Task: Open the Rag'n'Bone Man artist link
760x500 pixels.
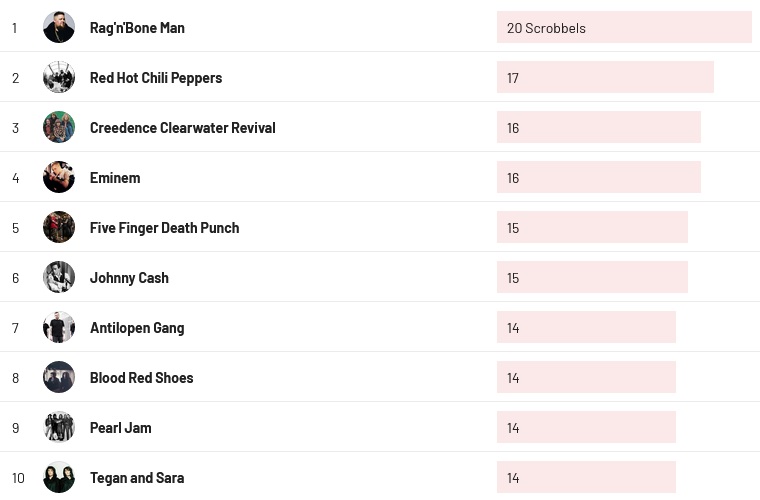Action: coord(137,28)
